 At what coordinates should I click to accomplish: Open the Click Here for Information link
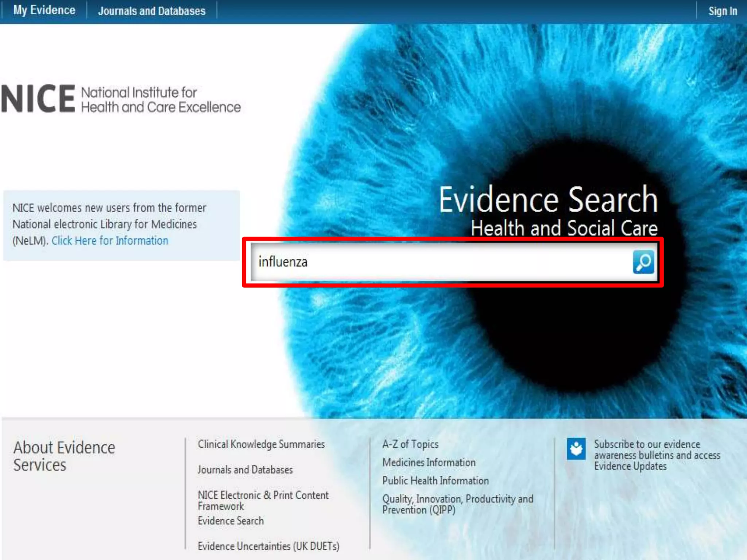point(109,241)
